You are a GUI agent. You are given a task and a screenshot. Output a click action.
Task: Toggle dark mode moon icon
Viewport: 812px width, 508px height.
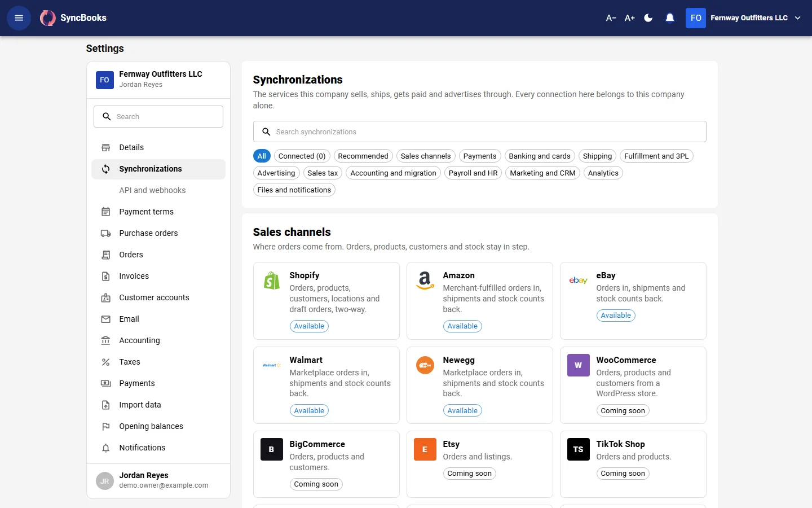[648, 18]
